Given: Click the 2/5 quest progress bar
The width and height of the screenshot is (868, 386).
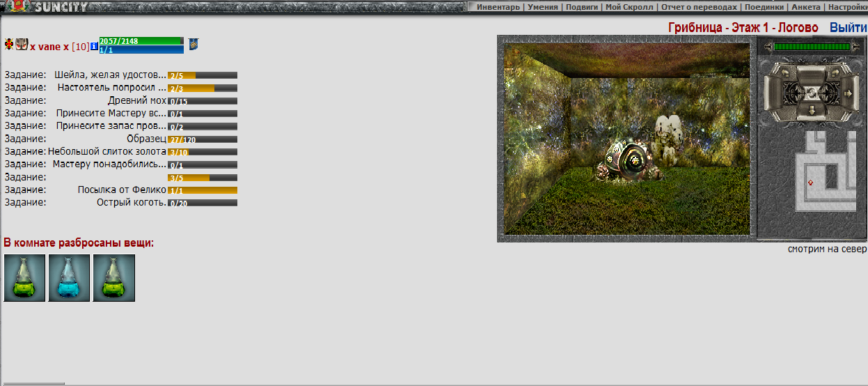Looking at the screenshot, I should click(203, 75).
